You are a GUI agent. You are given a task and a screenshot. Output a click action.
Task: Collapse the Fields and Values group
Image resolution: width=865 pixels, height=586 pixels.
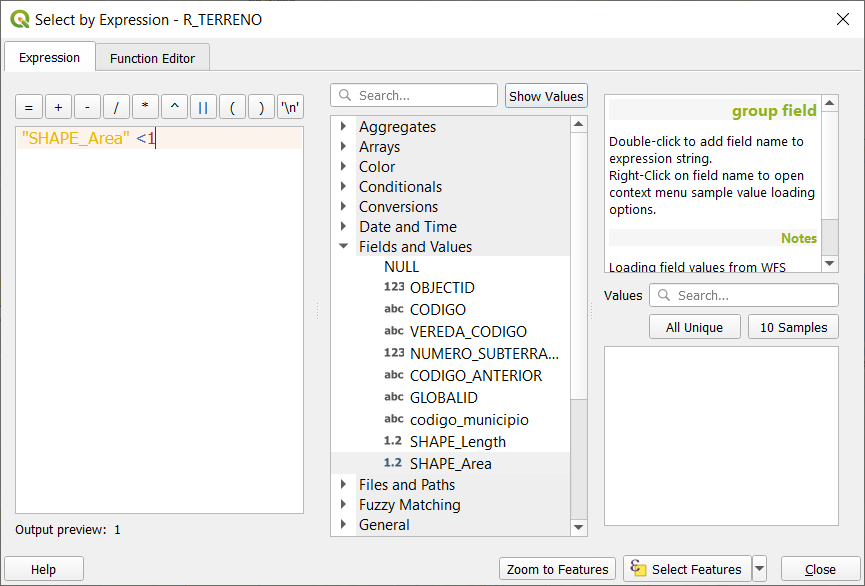344,246
